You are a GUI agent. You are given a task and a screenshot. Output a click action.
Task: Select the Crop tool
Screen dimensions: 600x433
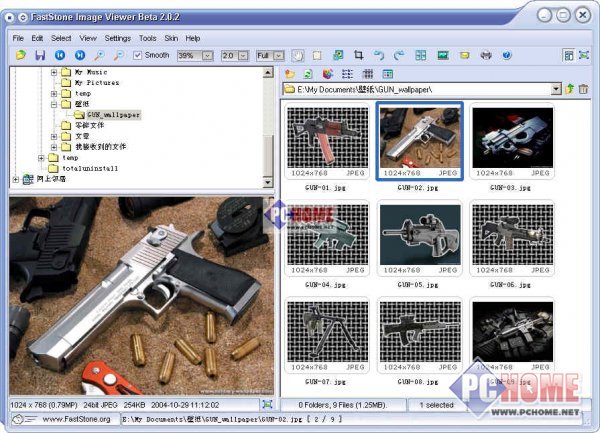tap(358, 55)
